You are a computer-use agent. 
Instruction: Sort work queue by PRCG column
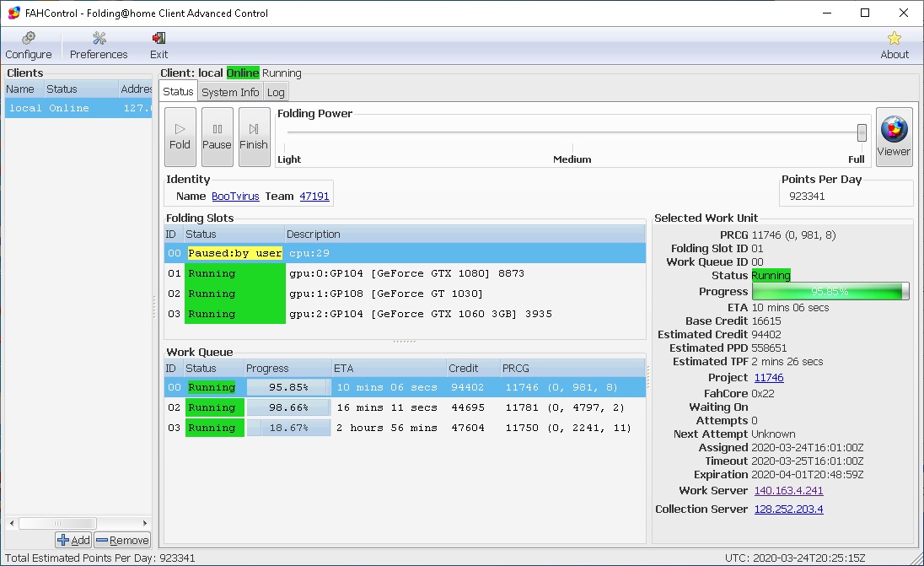[x=572, y=368]
